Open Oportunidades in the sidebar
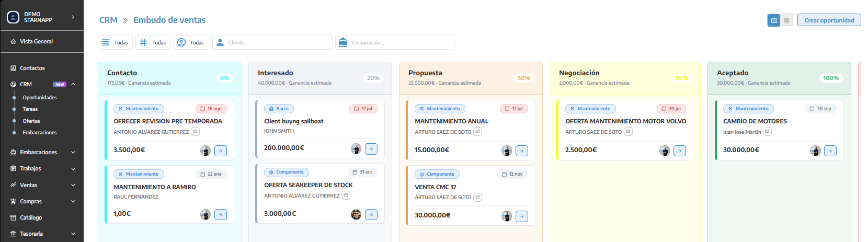Image resolution: width=868 pixels, height=242 pixels. 40,98
